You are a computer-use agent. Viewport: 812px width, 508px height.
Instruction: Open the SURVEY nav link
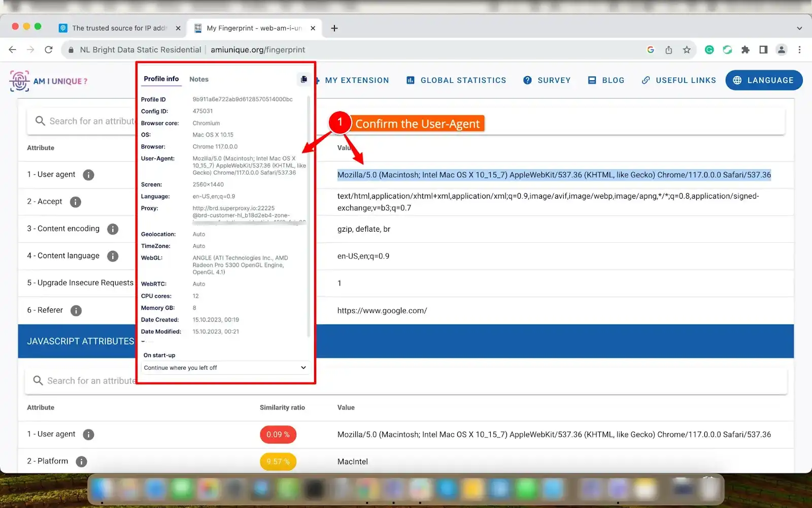[547, 80]
